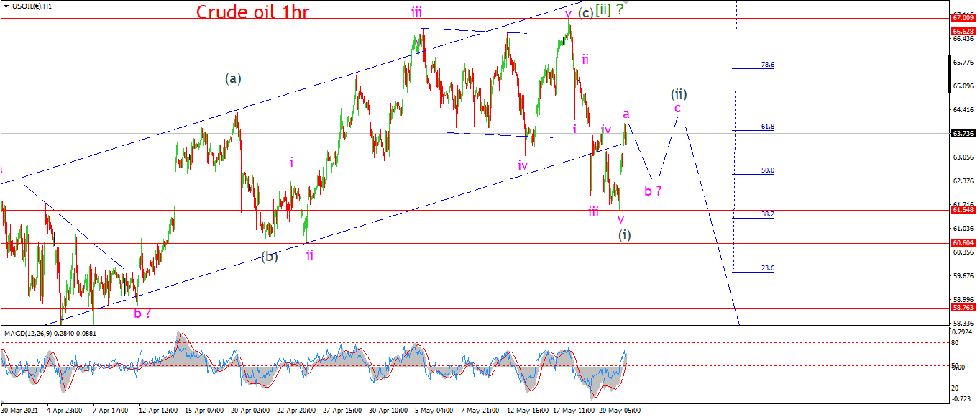Click the 67.009 red price tag

963,17
